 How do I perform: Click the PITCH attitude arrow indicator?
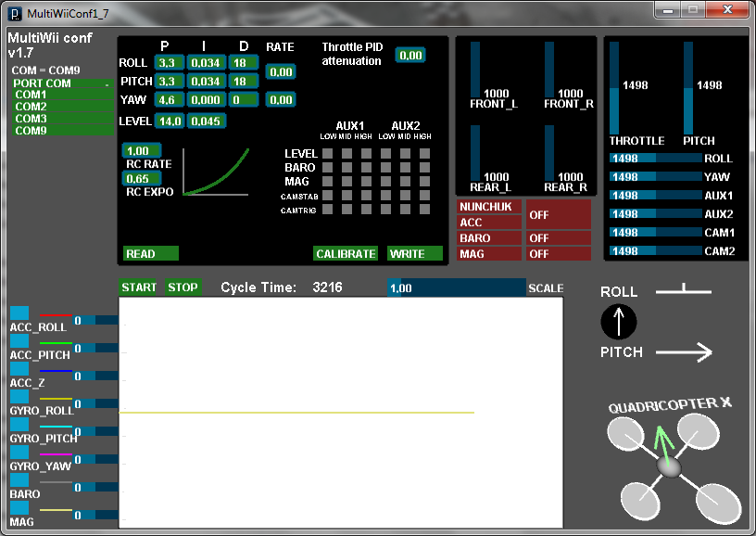(x=684, y=352)
